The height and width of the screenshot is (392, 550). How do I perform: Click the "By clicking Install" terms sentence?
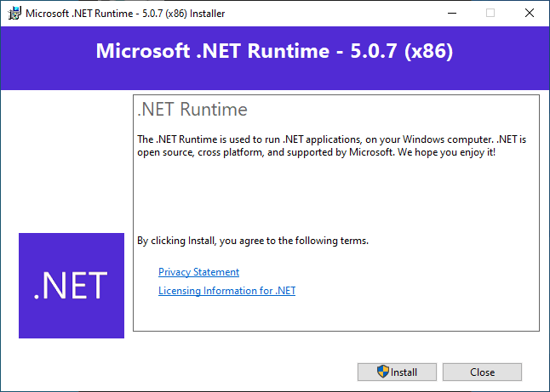click(253, 241)
